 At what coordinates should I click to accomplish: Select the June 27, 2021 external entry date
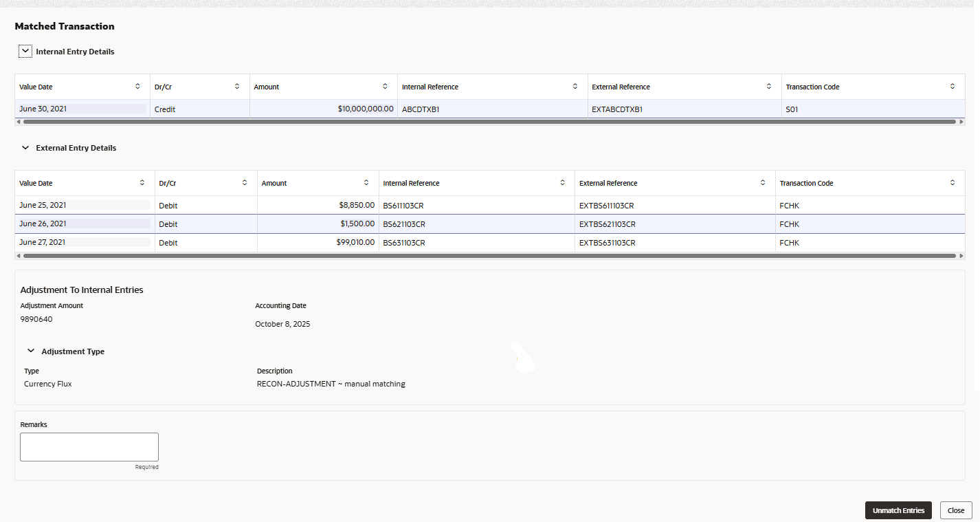click(x=85, y=242)
